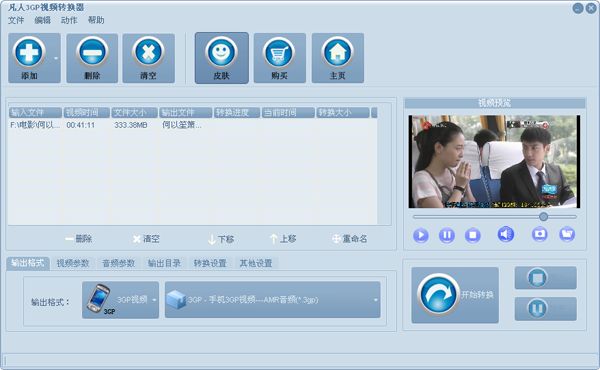This screenshot has height=370, width=600.
Task: Sort by the 视频时间 column header
Action: [87, 112]
